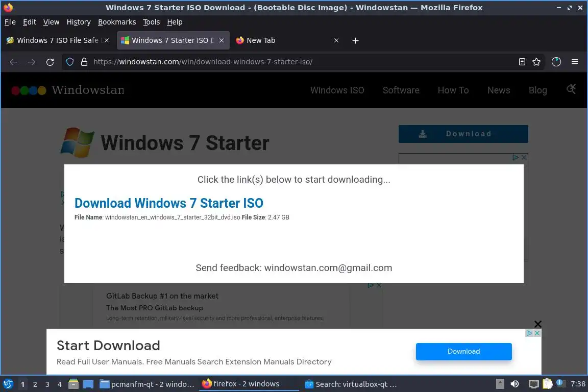Click Start Download ad headline
Image resolution: width=588 pixels, height=392 pixels.
[x=108, y=346]
